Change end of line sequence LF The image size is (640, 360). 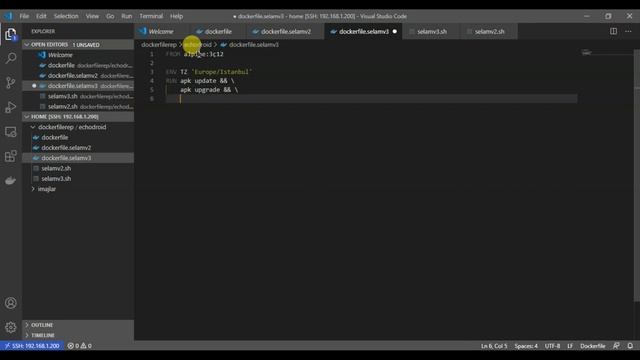click(x=570, y=346)
